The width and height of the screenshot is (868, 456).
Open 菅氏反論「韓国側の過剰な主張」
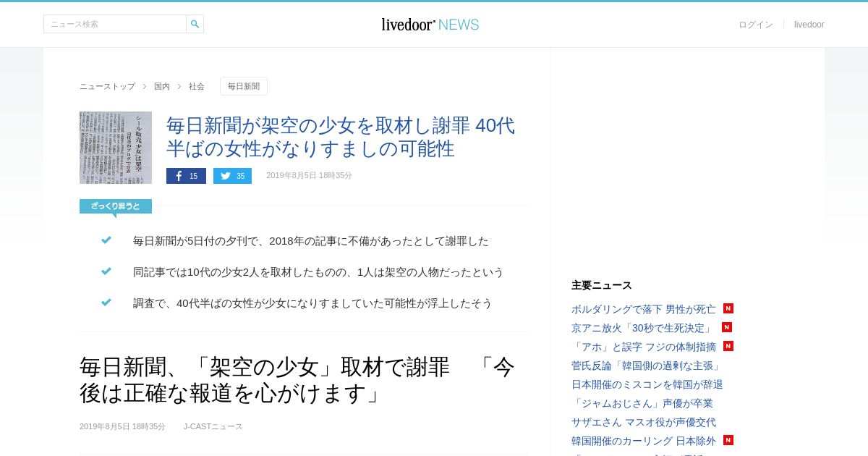pyautogui.click(x=647, y=366)
